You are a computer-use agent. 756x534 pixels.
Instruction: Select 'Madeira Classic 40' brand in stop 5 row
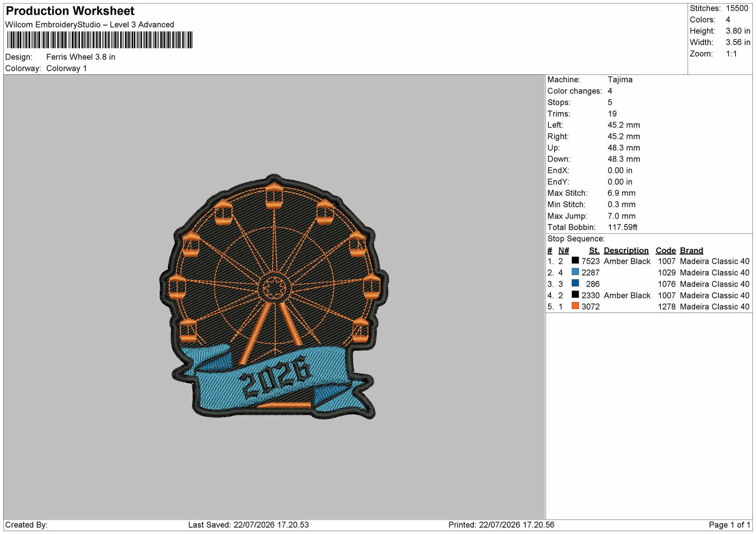coord(715,307)
